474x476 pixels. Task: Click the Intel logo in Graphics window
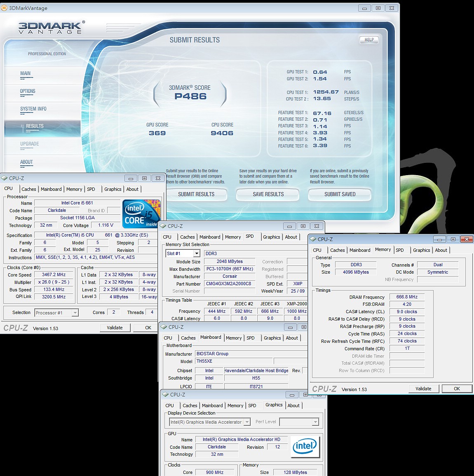305,447
